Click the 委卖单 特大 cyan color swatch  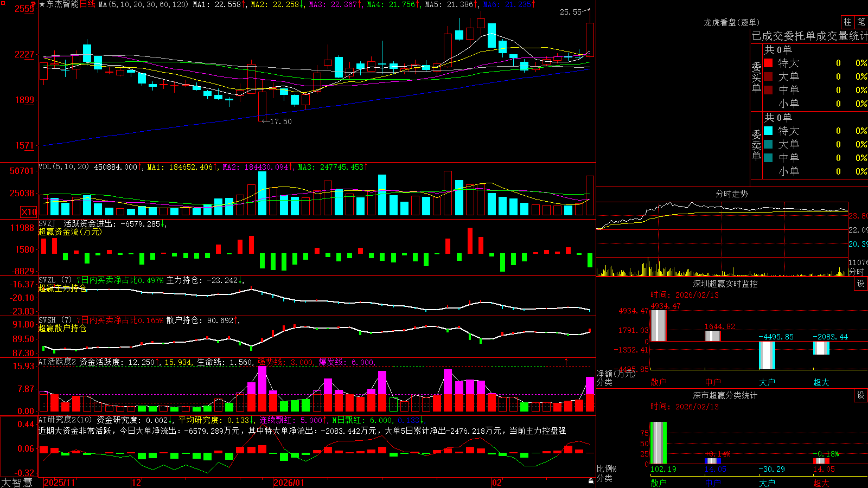pos(768,131)
